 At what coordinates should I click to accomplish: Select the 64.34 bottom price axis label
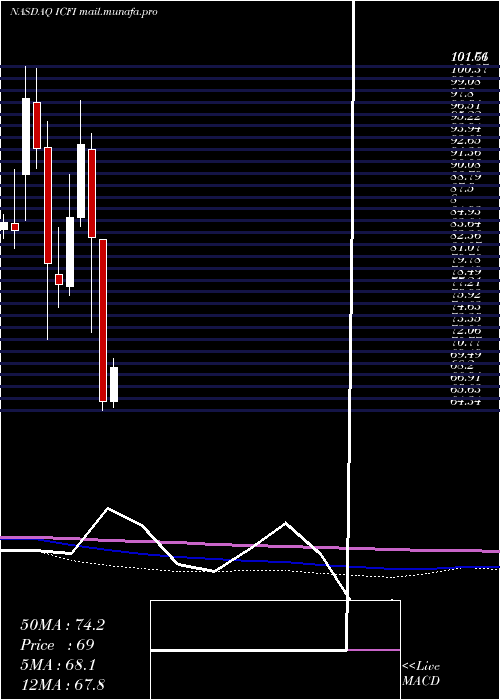[466, 402]
